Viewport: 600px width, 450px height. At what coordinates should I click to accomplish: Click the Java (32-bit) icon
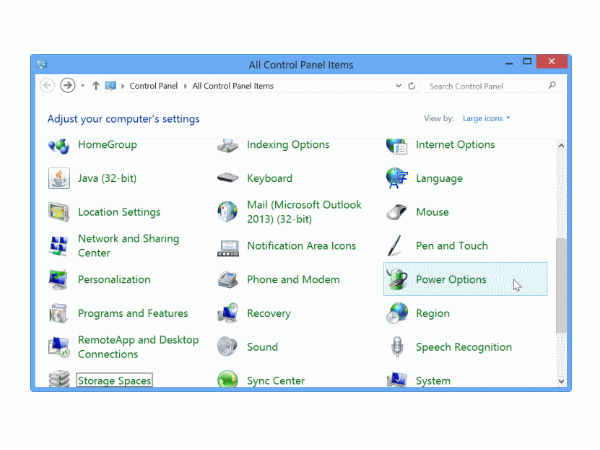[x=60, y=178]
